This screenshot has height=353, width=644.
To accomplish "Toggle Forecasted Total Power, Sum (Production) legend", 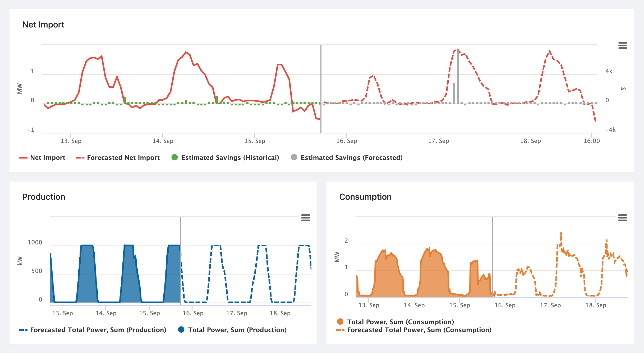I will [98, 330].
